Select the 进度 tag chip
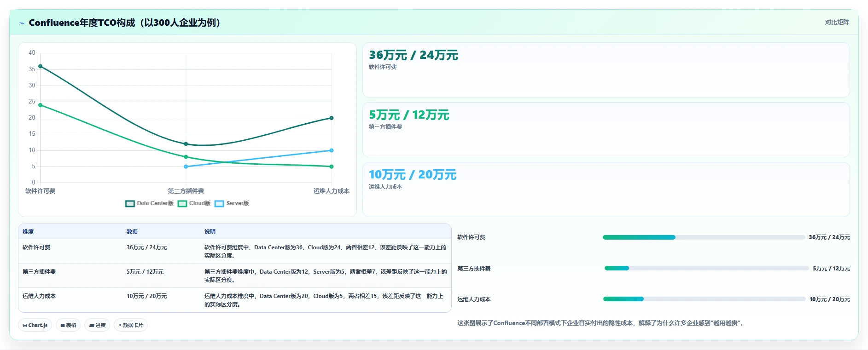This screenshot has width=868, height=350. (97, 325)
